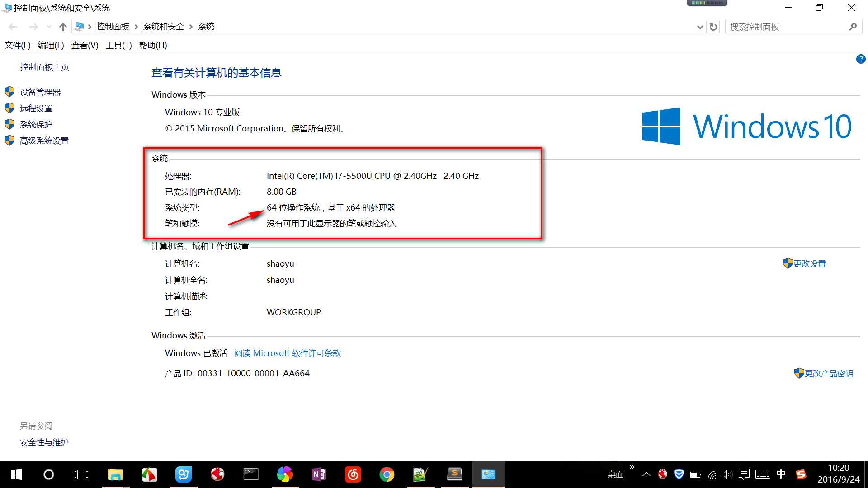Read Microsoft Software License Terms link
Image resolution: width=868 pixels, height=488 pixels.
[288, 353]
